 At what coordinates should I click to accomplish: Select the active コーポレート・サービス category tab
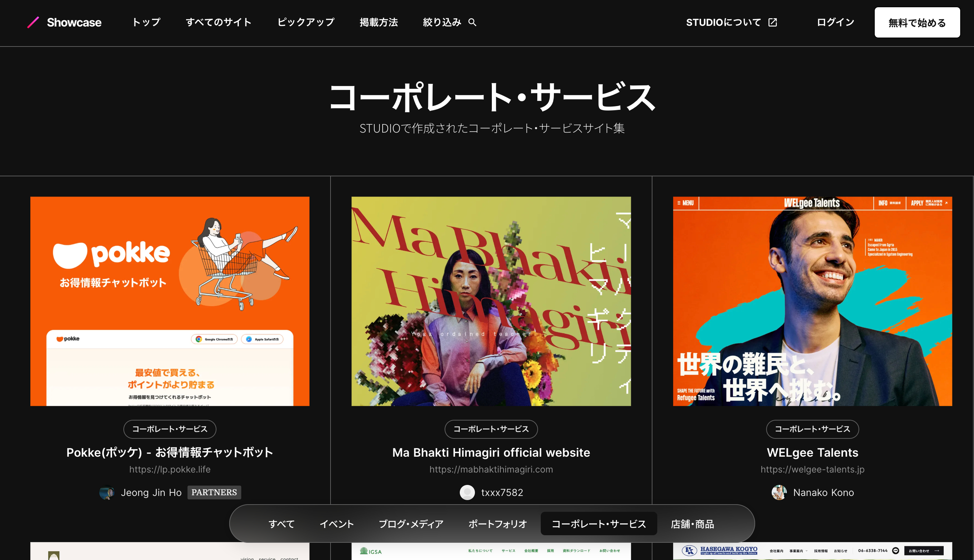(x=599, y=524)
